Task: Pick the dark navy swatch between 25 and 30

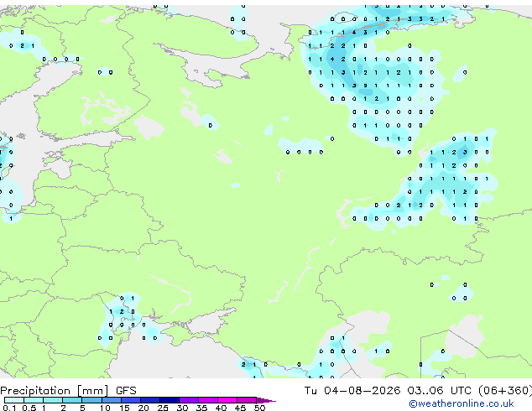Action: [170, 400]
